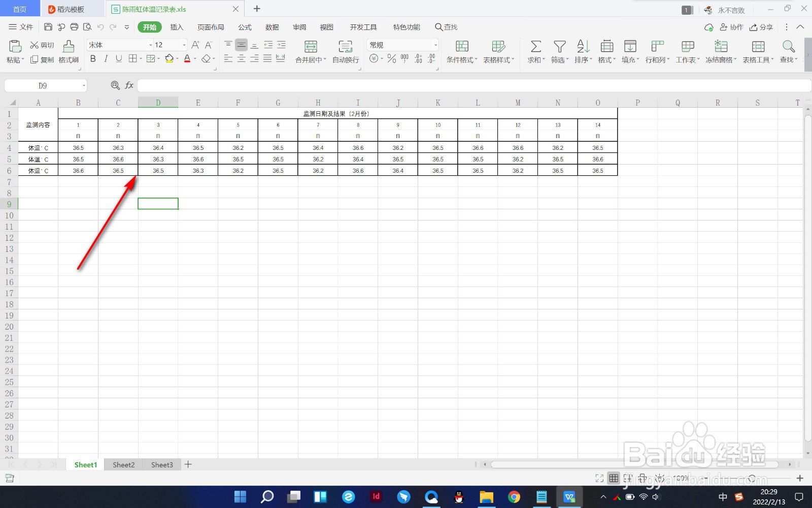Click the Cut scissors icon

pos(35,45)
